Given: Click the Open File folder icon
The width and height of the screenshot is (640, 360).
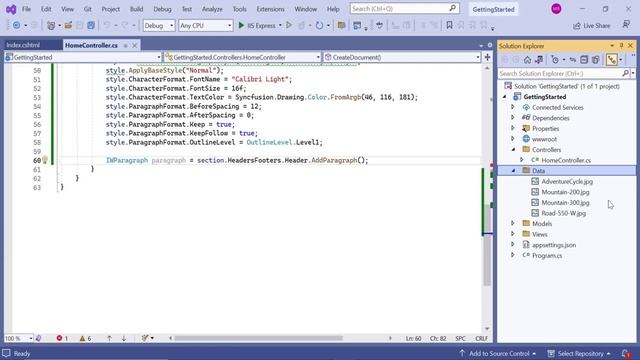Looking at the screenshot, I should [x=68, y=25].
